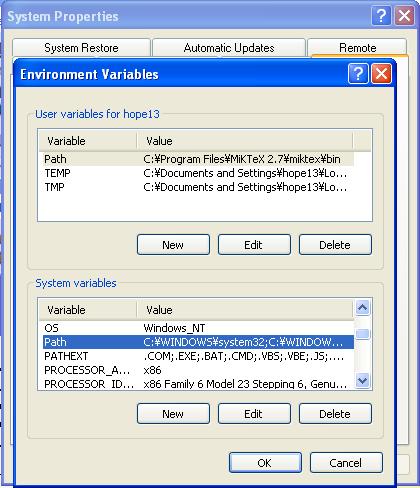Viewport: 420px width, 488px height.
Task: Confirm with OK button
Action: (x=265, y=463)
